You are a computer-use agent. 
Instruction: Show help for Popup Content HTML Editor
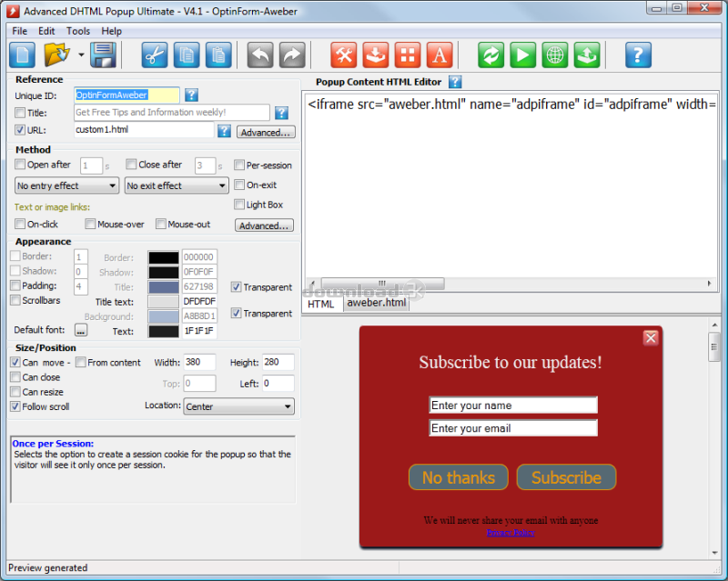coord(455,82)
